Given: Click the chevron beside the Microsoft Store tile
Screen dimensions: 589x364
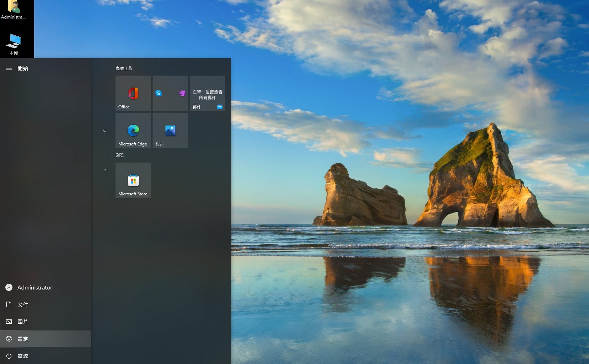Looking at the screenshot, I should click(x=105, y=170).
